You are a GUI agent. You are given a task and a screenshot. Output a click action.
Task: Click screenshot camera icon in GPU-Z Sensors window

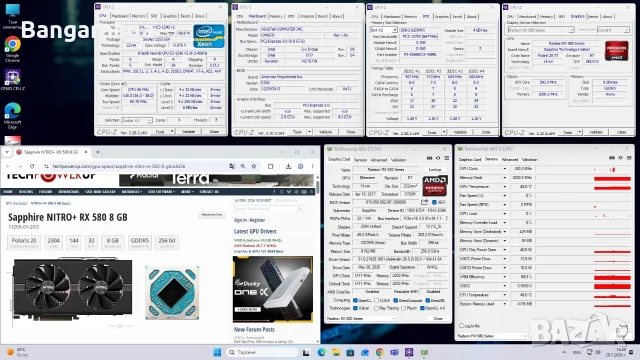pyautogui.click(x=611, y=158)
